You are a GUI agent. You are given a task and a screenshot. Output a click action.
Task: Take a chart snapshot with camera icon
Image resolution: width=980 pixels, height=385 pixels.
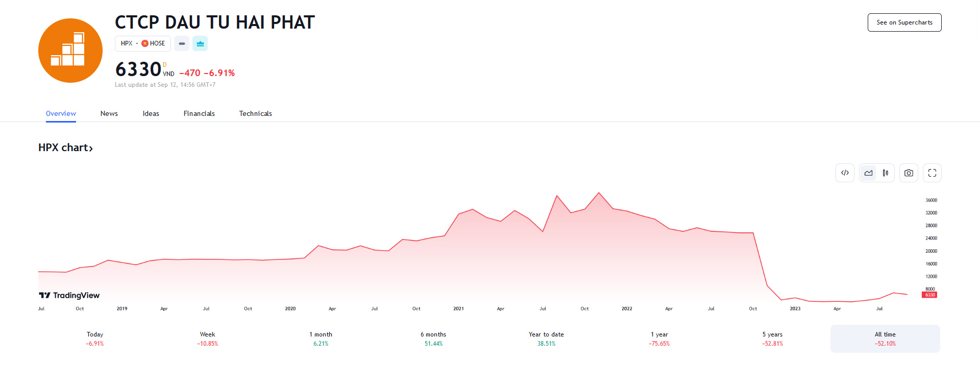click(x=909, y=173)
